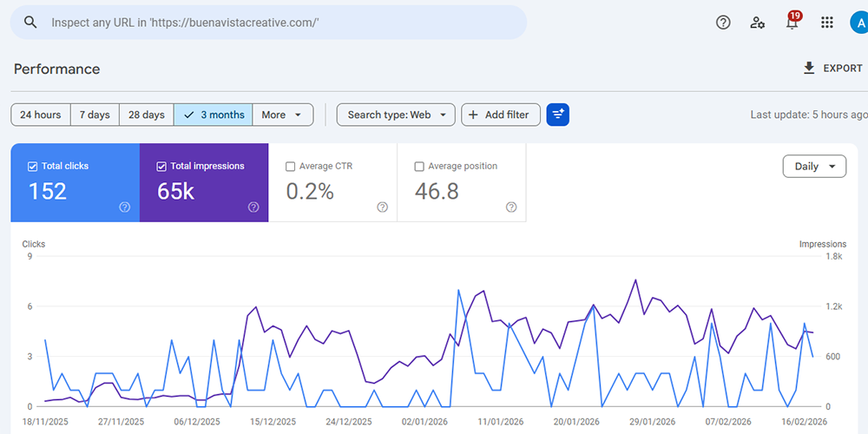The width and height of the screenshot is (868, 434).
Task: Enable the Average position checkbox
Action: pyautogui.click(x=419, y=167)
